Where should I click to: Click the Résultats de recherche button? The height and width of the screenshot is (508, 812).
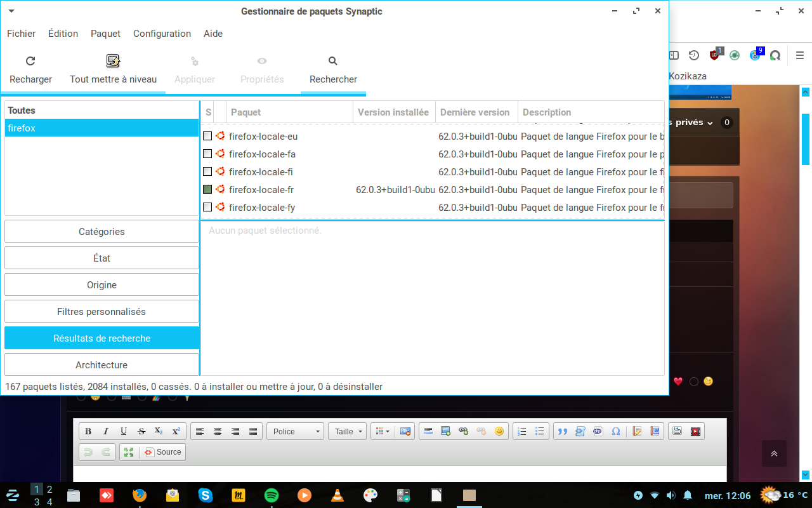tap(101, 338)
